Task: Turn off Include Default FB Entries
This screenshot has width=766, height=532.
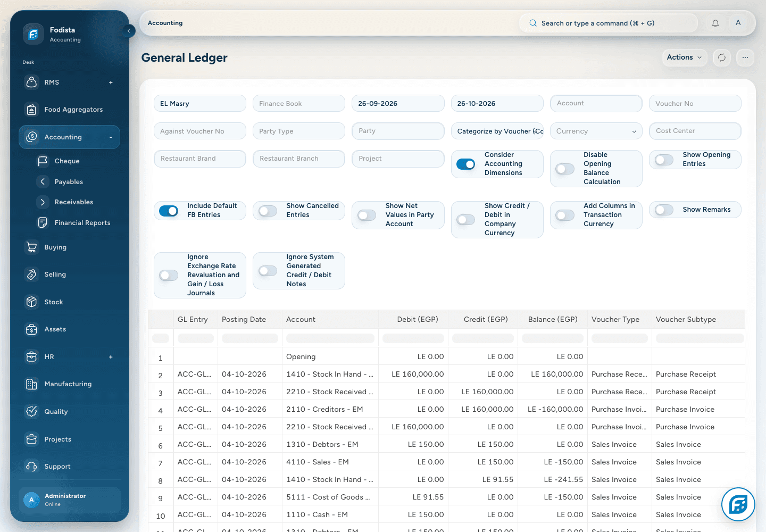Action: pyautogui.click(x=169, y=211)
